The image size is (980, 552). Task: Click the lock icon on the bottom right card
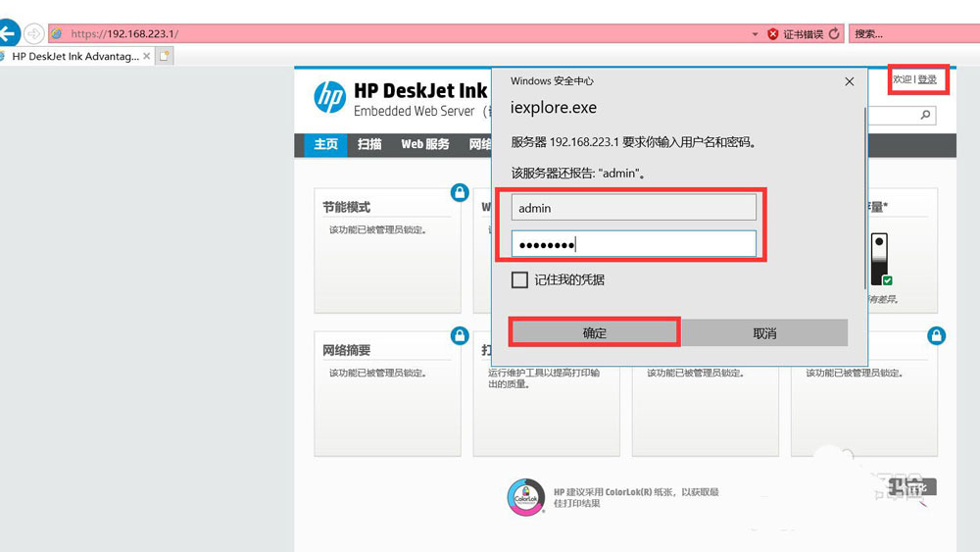[x=936, y=335]
